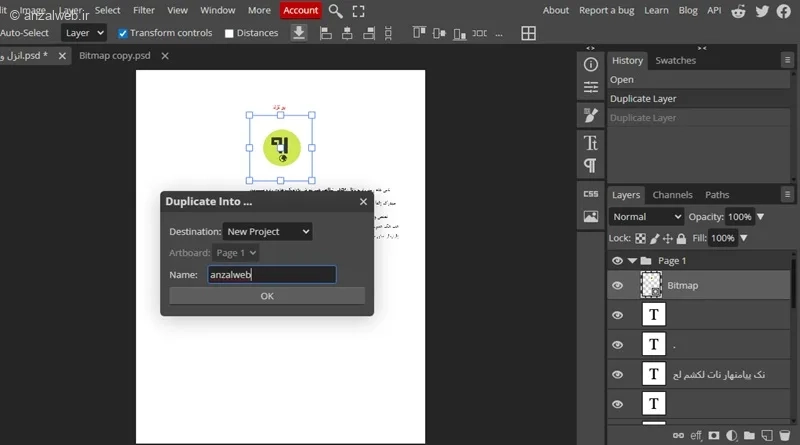Screen dimensions: 800x445
Task: Create new folder icon in Layers panel
Action: click(x=749, y=435)
